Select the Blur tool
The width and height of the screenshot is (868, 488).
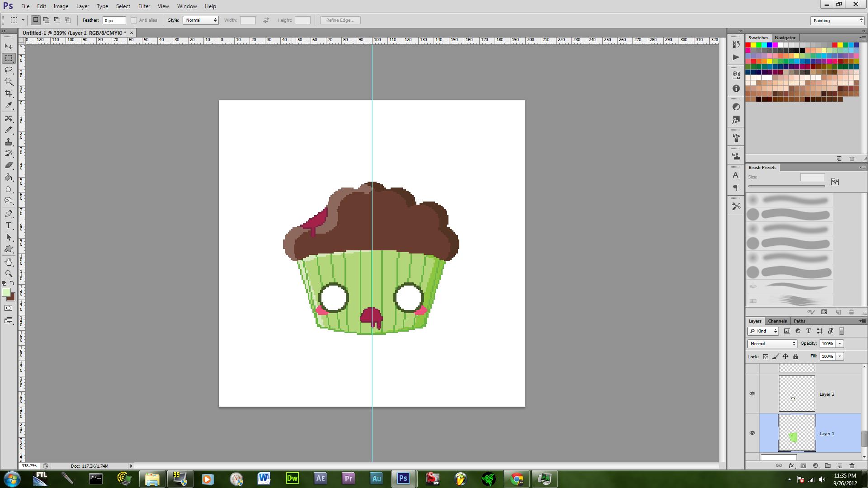tap(9, 189)
